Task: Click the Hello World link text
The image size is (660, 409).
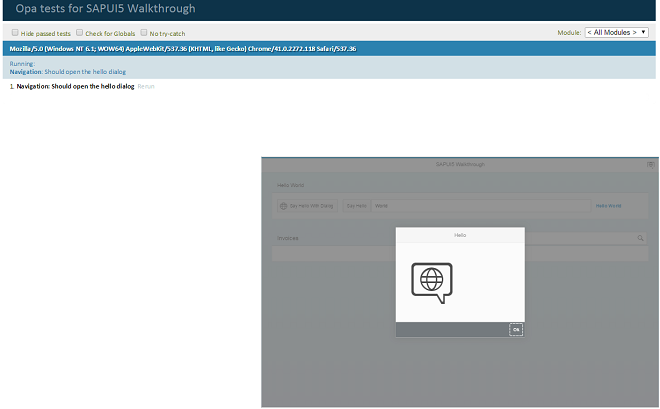Action: pos(609,206)
